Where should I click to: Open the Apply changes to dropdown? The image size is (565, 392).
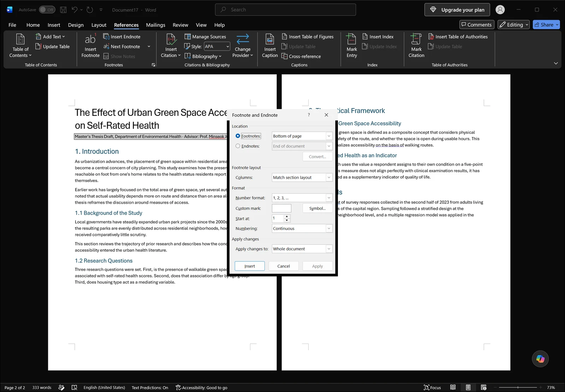click(302, 249)
